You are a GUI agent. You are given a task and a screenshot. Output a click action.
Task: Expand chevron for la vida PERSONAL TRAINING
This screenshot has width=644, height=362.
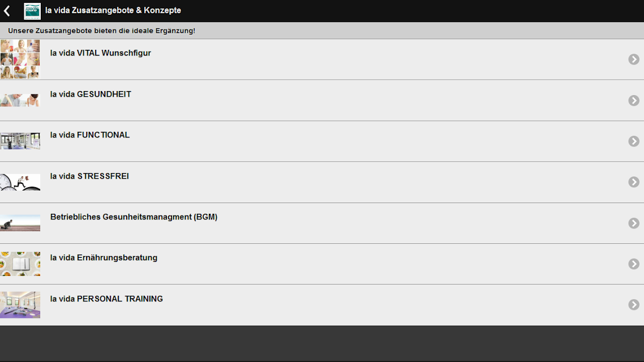(x=634, y=304)
